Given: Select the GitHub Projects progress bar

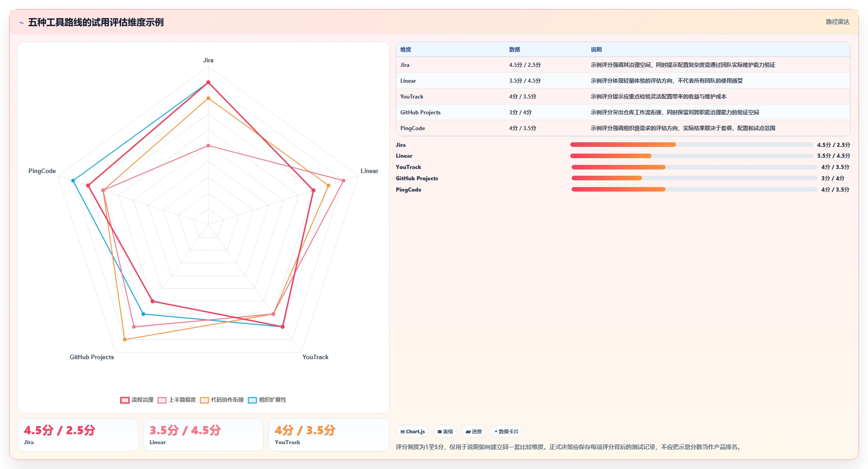Looking at the screenshot, I should coord(694,178).
